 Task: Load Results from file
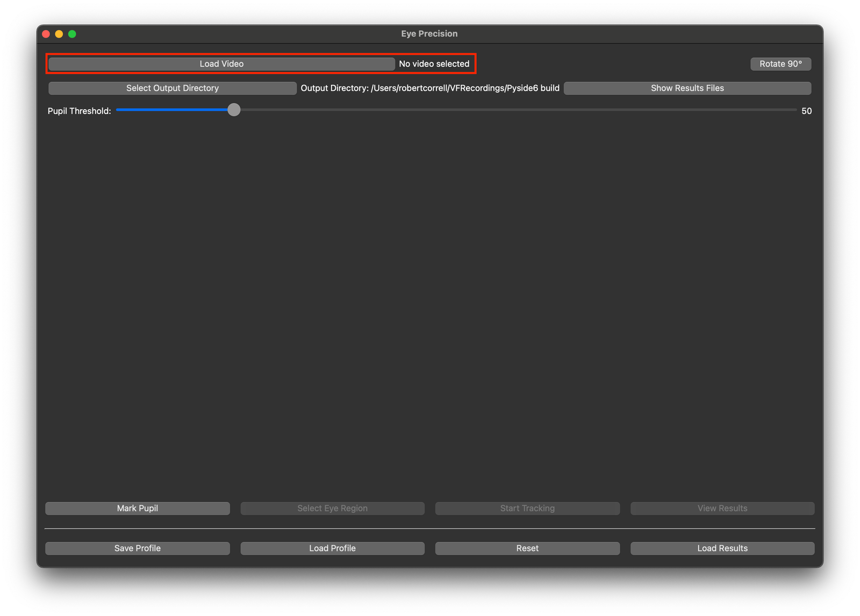(x=722, y=548)
